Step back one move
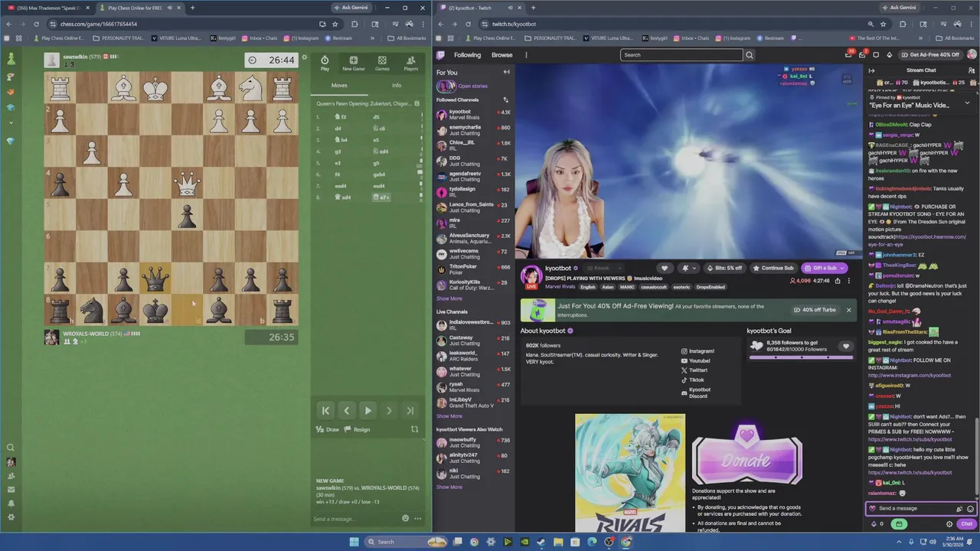 (347, 411)
